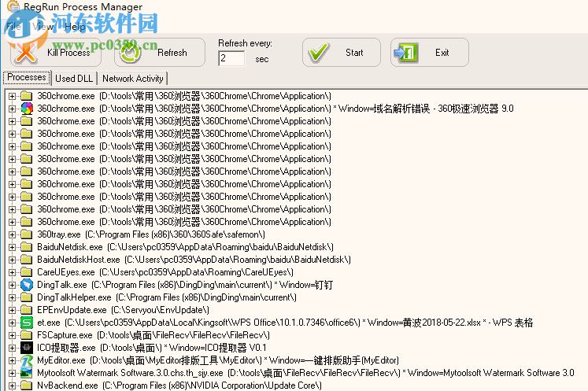Click the folder icon for CareUEyes.exe

coord(27,272)
